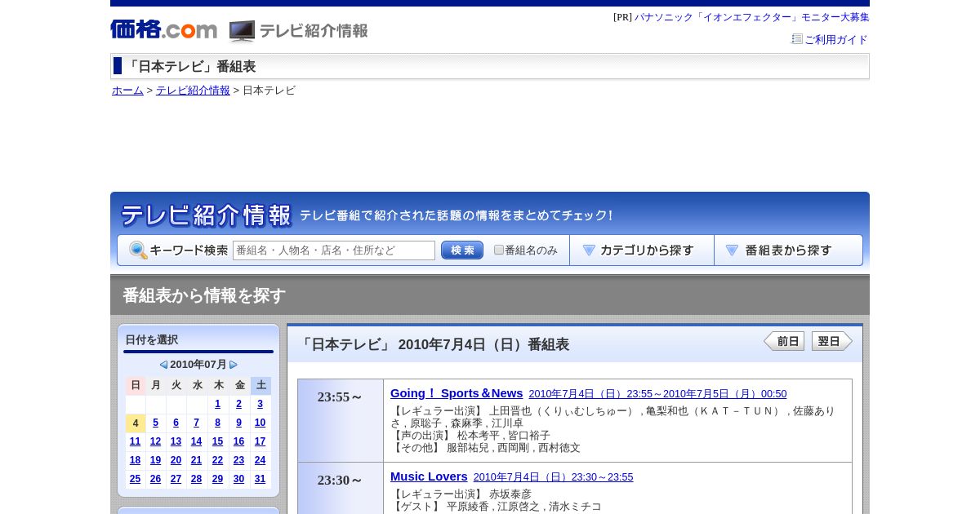
Task: Open the Music Lovers program link
Action: point(429,476)
